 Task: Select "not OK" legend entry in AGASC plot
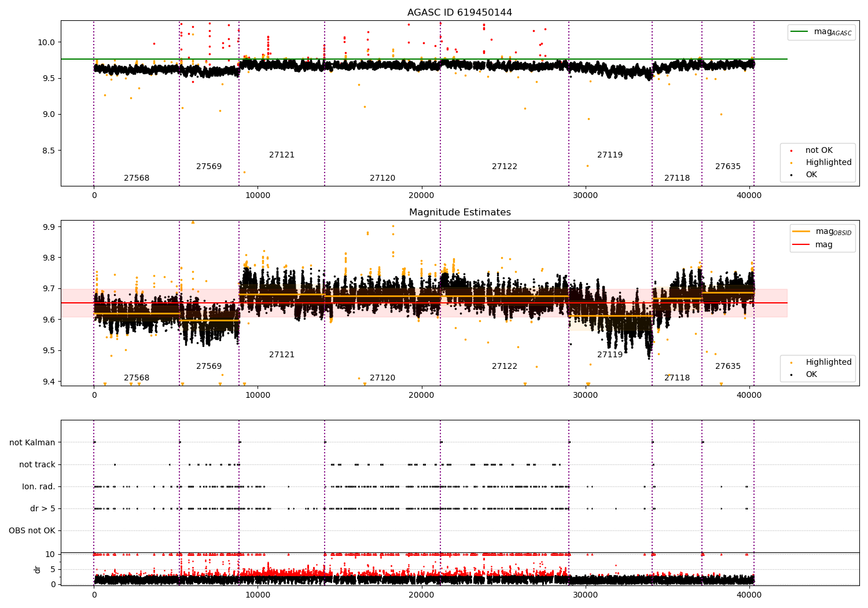pyautogui.click(x=819, y=151)
